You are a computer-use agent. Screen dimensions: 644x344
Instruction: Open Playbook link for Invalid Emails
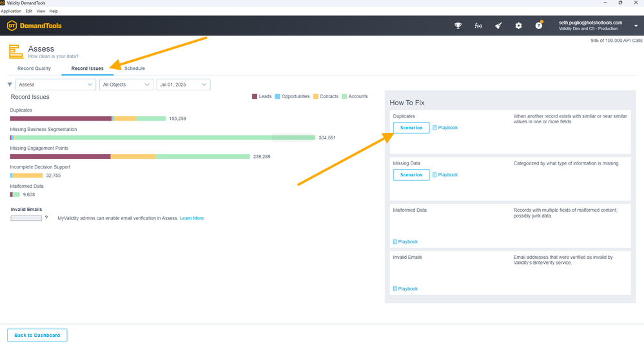(x=408, y=288)
